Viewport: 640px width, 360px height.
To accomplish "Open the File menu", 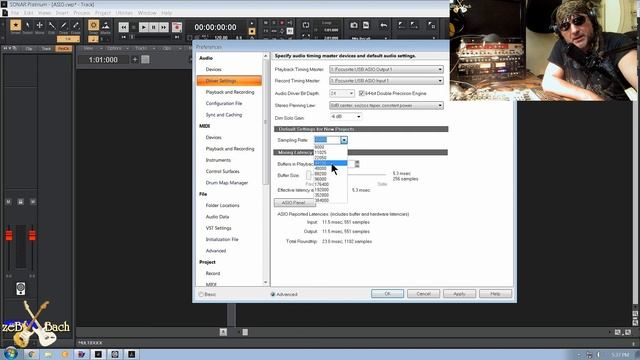I will pyautogui.click(x=15, y=13).
